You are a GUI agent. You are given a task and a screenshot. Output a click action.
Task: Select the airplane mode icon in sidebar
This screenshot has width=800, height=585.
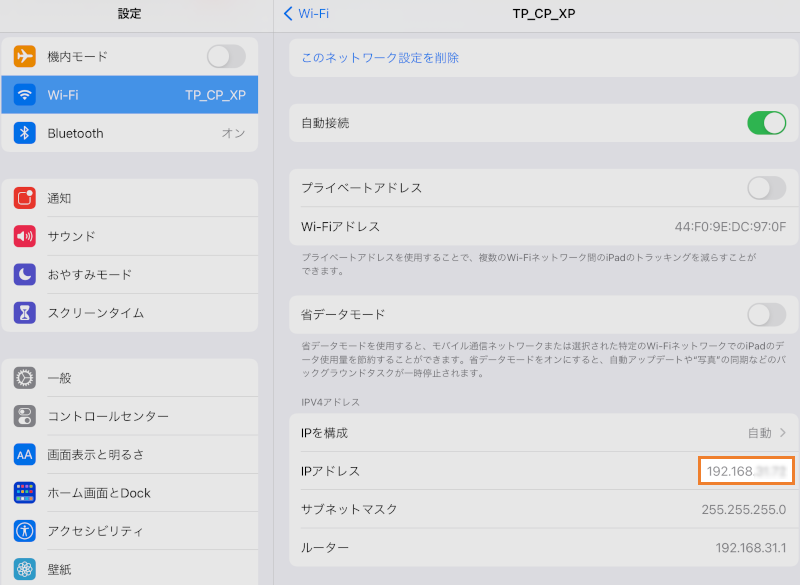coord(23,57)
